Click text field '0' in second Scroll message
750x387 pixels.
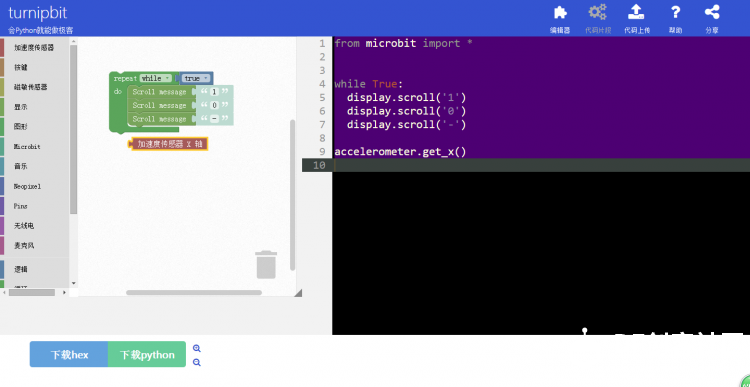point(214,105)
